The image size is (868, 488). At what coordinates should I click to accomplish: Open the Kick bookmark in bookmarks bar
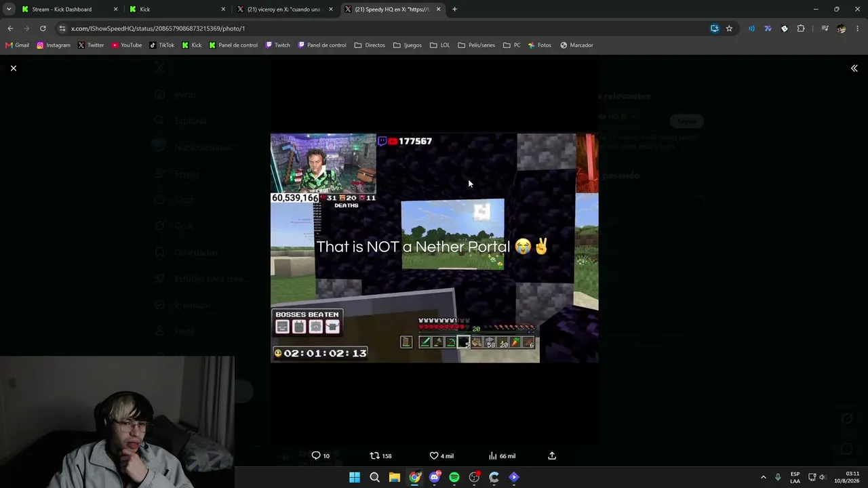192,45
